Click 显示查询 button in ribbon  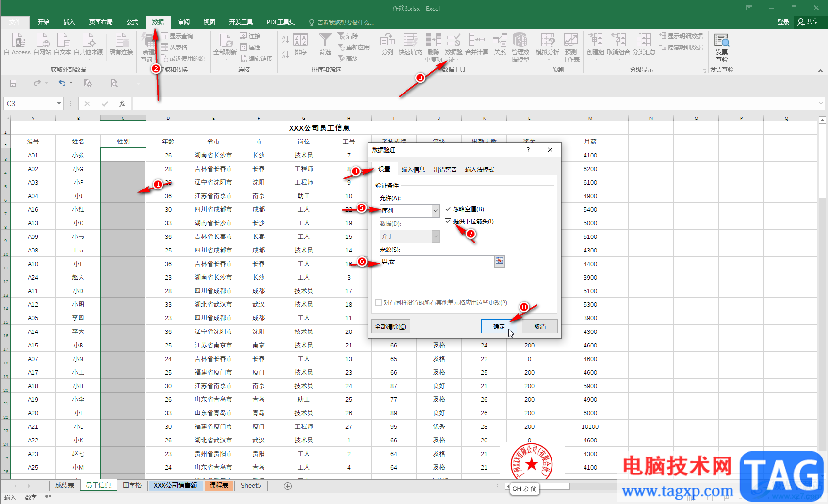pyautogui.click(x=178, y=36)
